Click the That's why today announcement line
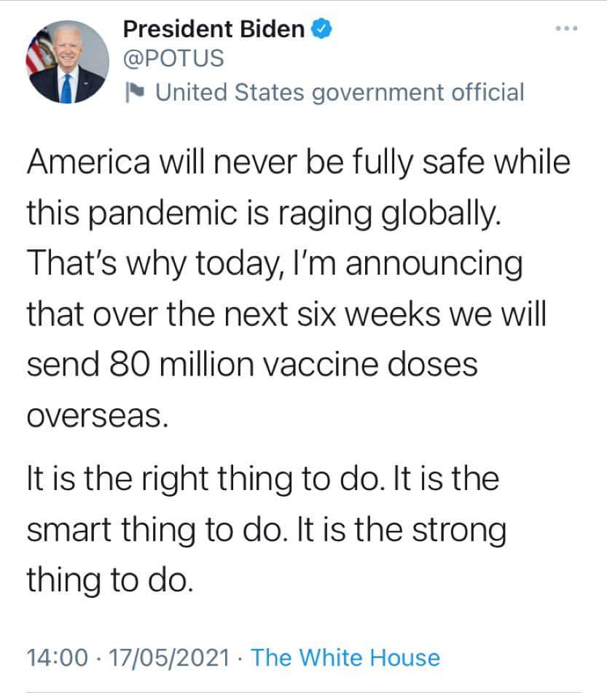This screenshot has height=700, width=607. 273,263
